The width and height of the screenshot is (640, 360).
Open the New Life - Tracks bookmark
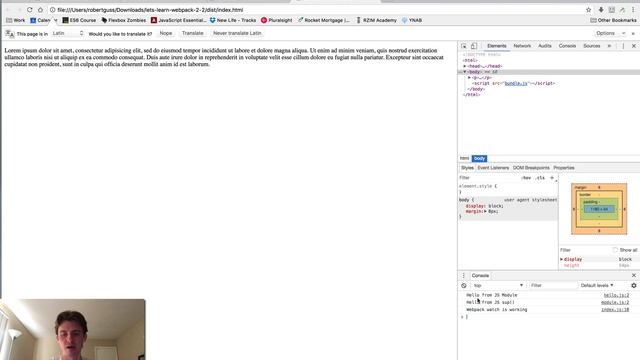pos(233,20)
